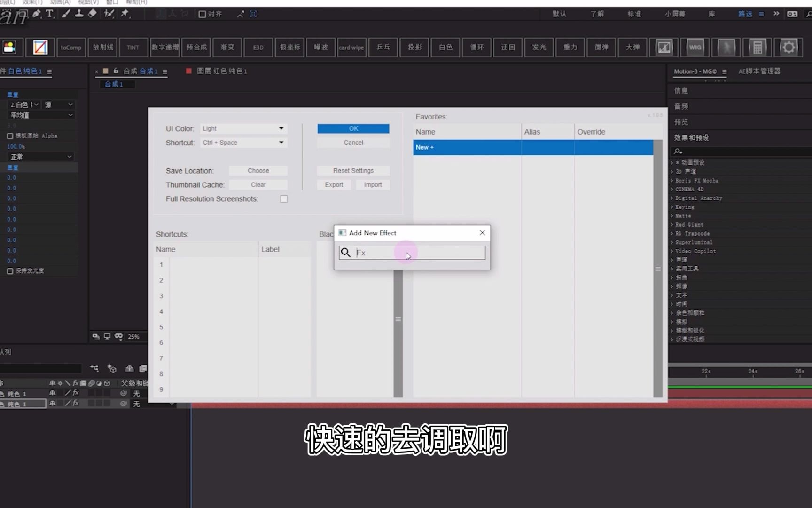Expand the CINEMA 4D effects category

(672, 190)
